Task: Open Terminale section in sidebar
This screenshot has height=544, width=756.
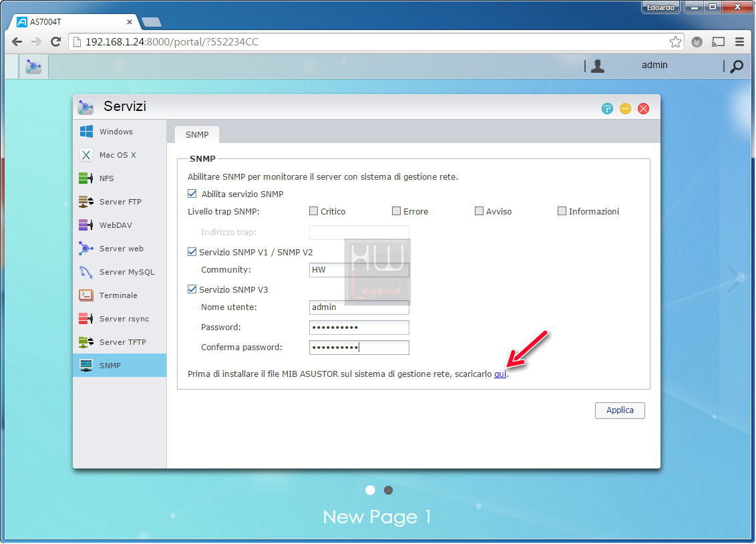Action: tap(120, 295)
